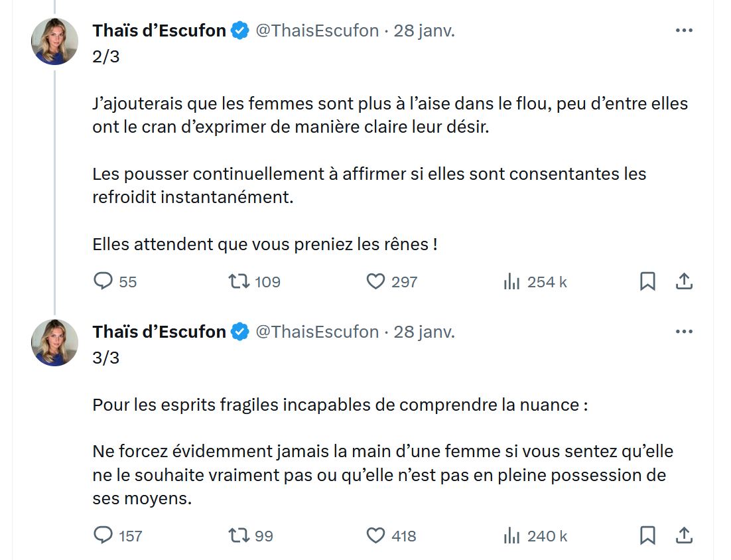
Task: Open profile picture on the 3/3 tweet
Action: [x=54, y=343]
